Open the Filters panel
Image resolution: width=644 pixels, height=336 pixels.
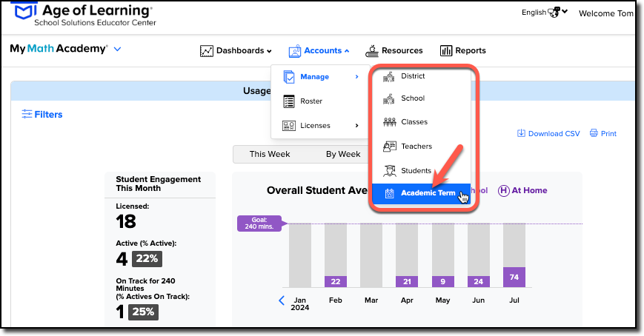pyautogui.click(x=42, y=115)
